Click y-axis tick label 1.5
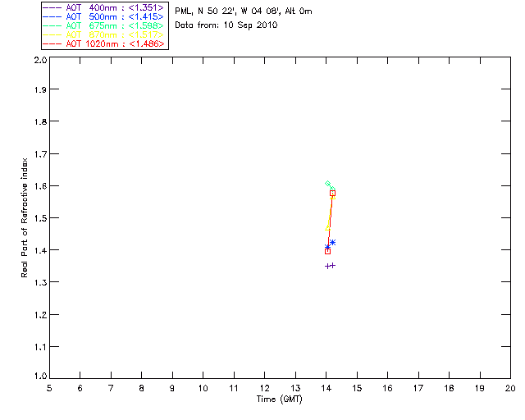The height and width of the screenshot is (420, 525). [40, 218]
